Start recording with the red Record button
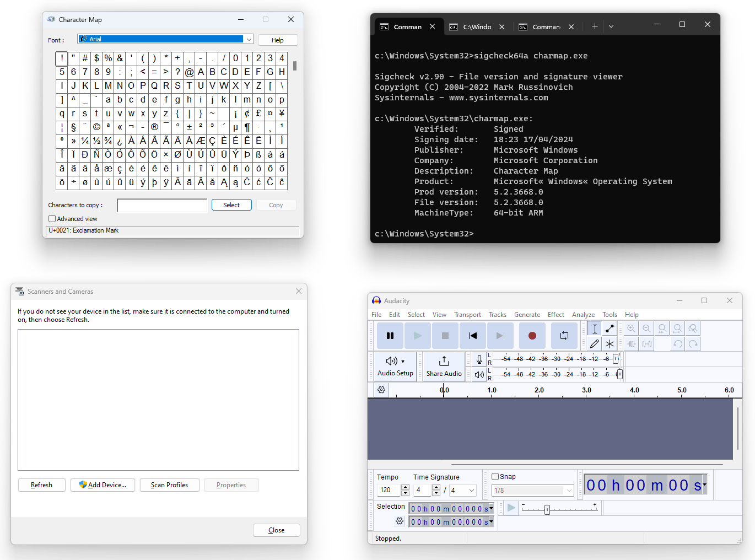This screenshot has width=755, height=560. pos(532,336)
